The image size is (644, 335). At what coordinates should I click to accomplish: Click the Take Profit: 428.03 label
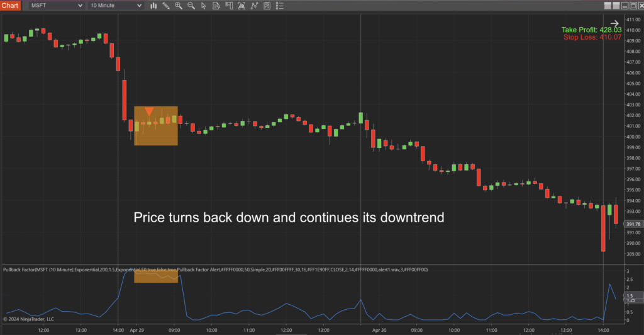tap(591, 30)
